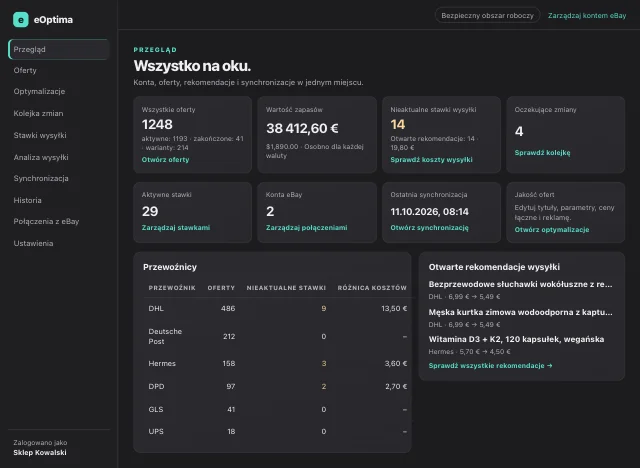Click the 13,50 € cost difference cell
Screen dimensions: 640x468
tap(394, 308)
